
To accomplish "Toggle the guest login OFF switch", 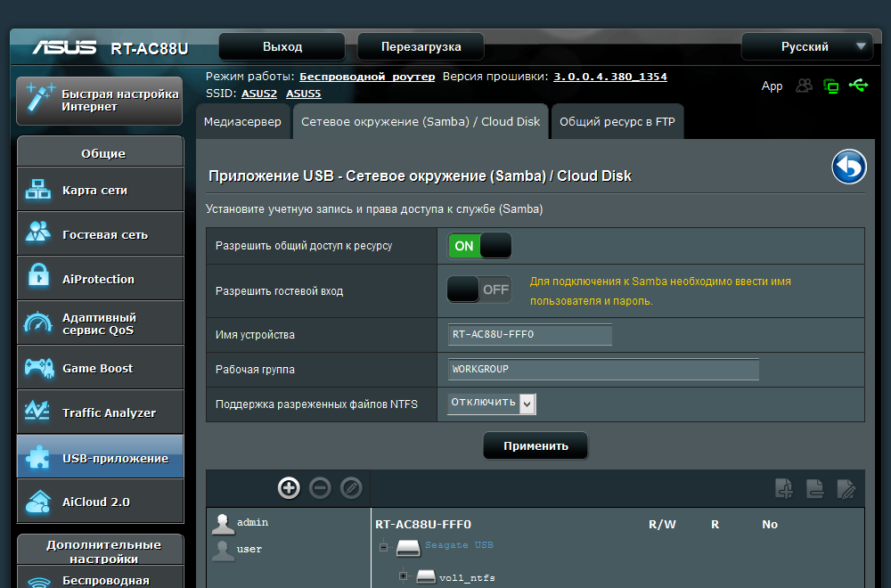I will (479, 290).
